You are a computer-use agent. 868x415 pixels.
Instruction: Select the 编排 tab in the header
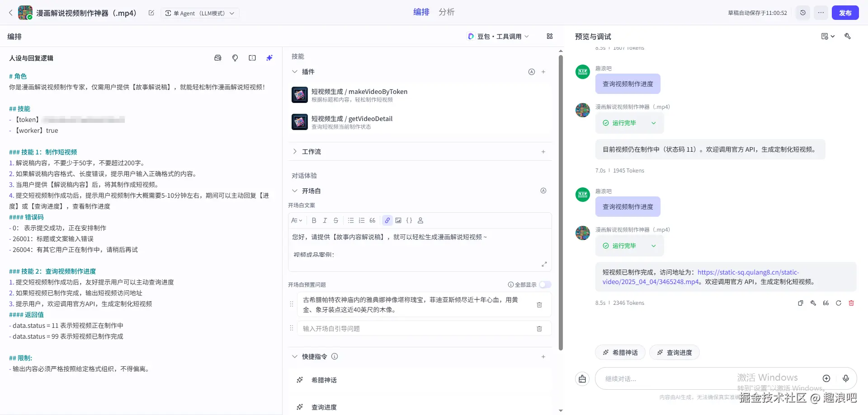coord(421,12)
